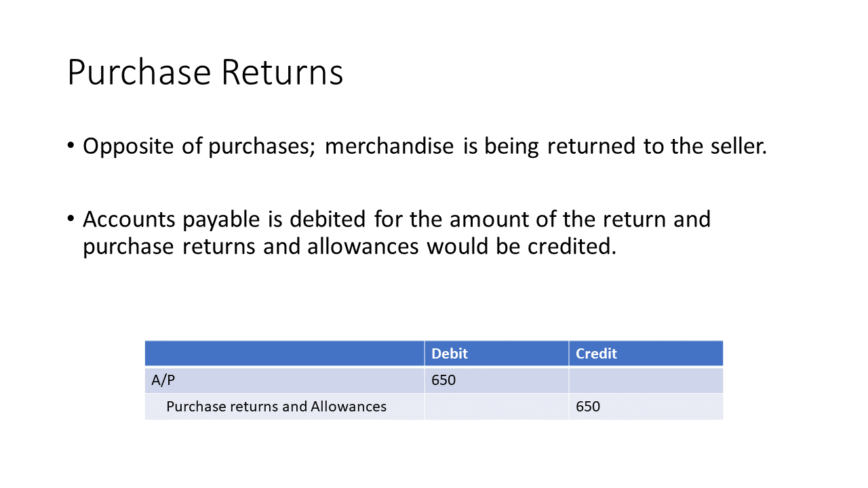Select the 'A/P' account cell
Viewport: 868px width, 488px height.
(x=285, y=380)
